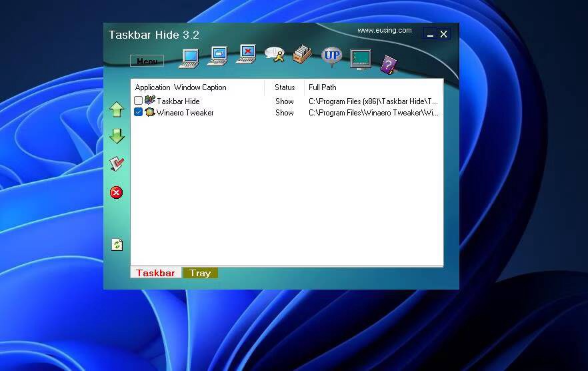This screenshot has width=588, height=371.
Task: Click the plain laptop screen toolbar icon
Action: pos(189,58)
